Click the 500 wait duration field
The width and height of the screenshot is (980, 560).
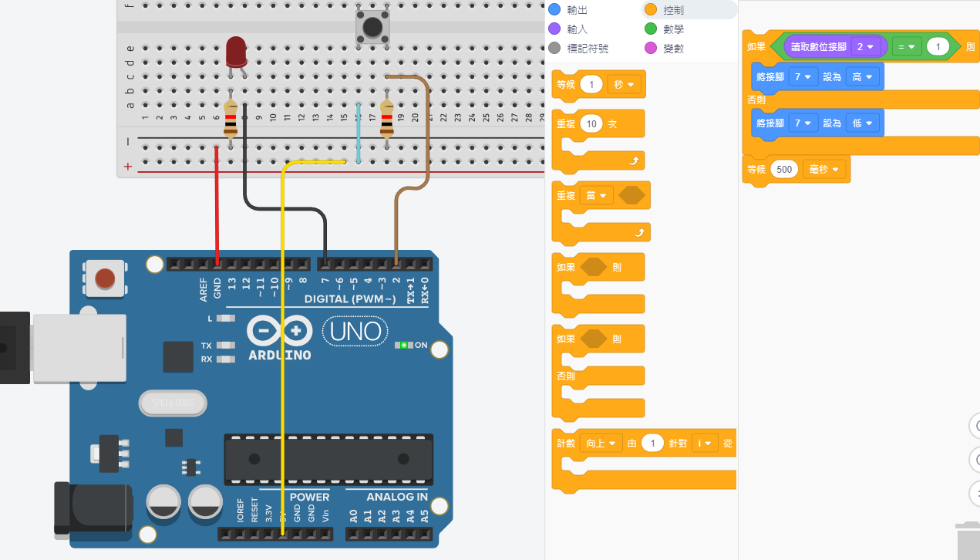(x=784, y=169)
